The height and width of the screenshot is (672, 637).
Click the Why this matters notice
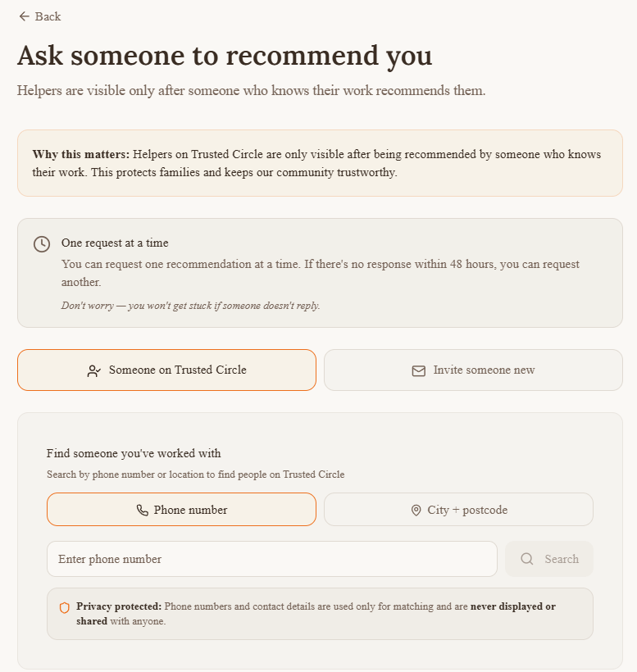coord(319,163)
